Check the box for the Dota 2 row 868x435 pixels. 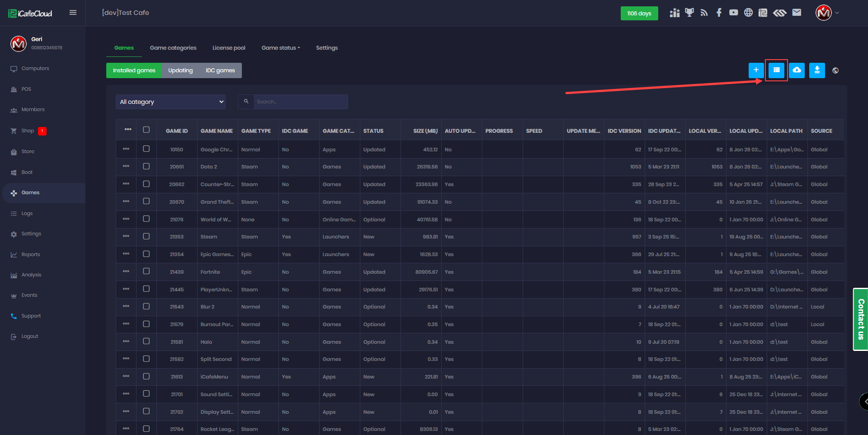146,166
